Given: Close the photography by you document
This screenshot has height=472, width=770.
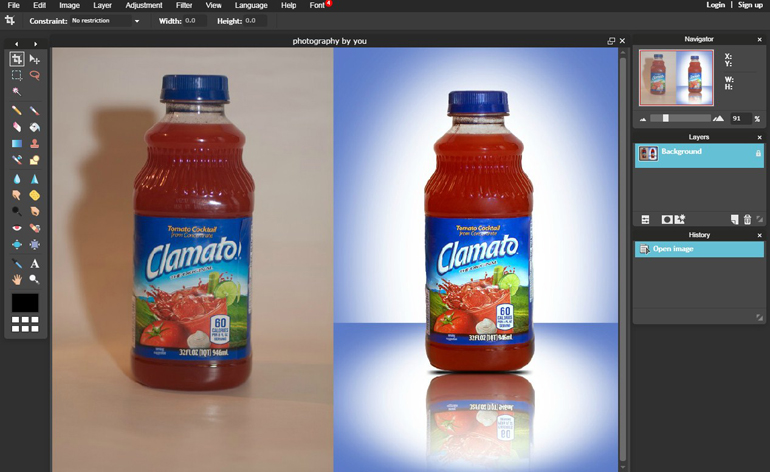Looking at the screenshot, I should click(x=622, y=41).
